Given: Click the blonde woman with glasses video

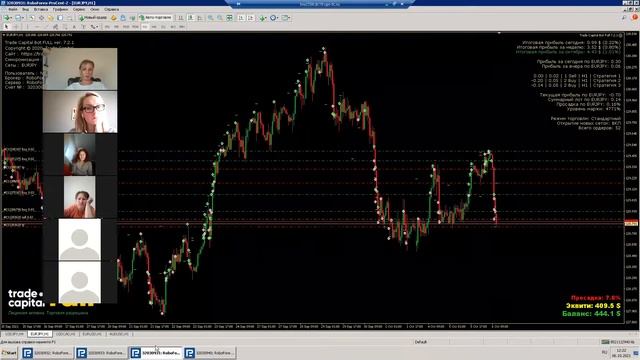Looking at the screenshot, I should tap(80, 112).
